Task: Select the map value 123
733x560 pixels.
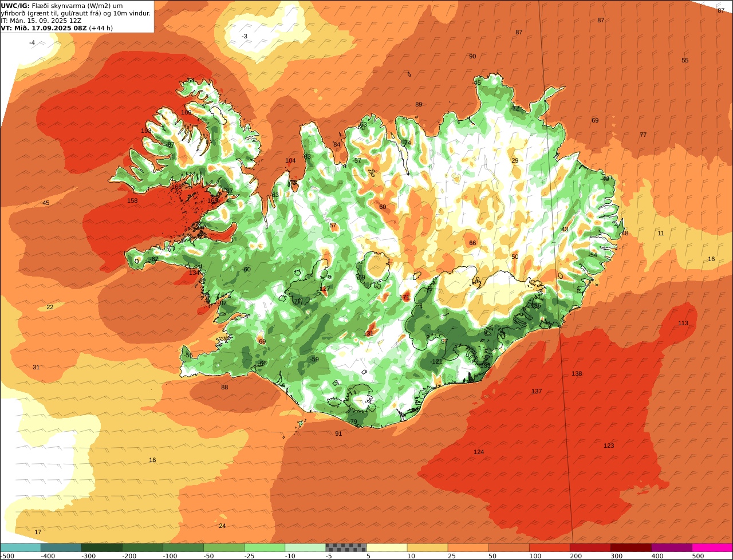Action: (x=609, y=445)
